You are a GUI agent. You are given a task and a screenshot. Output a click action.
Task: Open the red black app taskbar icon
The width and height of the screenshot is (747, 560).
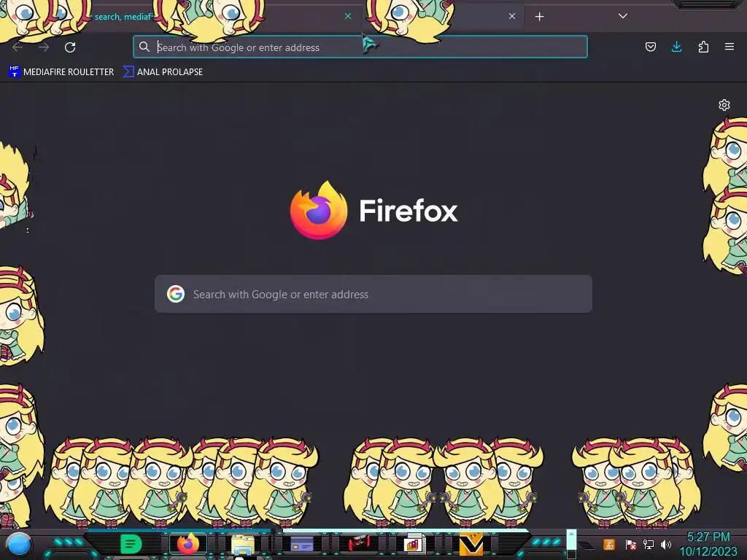tap(359, 544)
